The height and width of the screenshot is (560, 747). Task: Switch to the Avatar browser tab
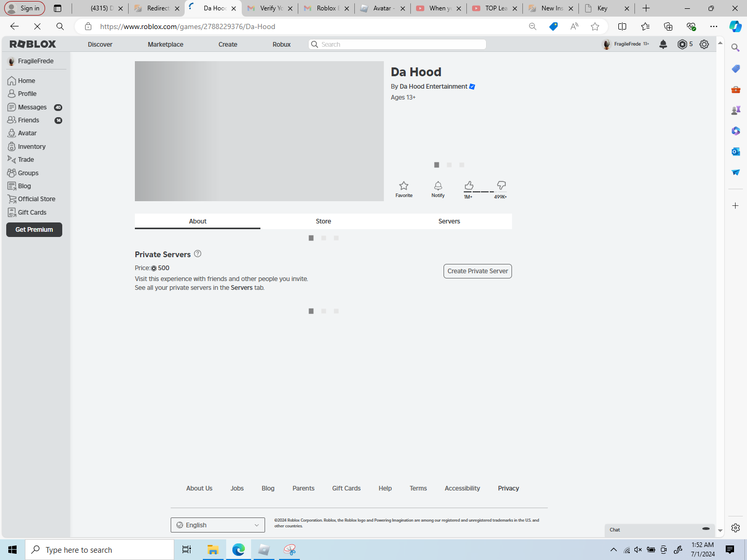(382, 8)
